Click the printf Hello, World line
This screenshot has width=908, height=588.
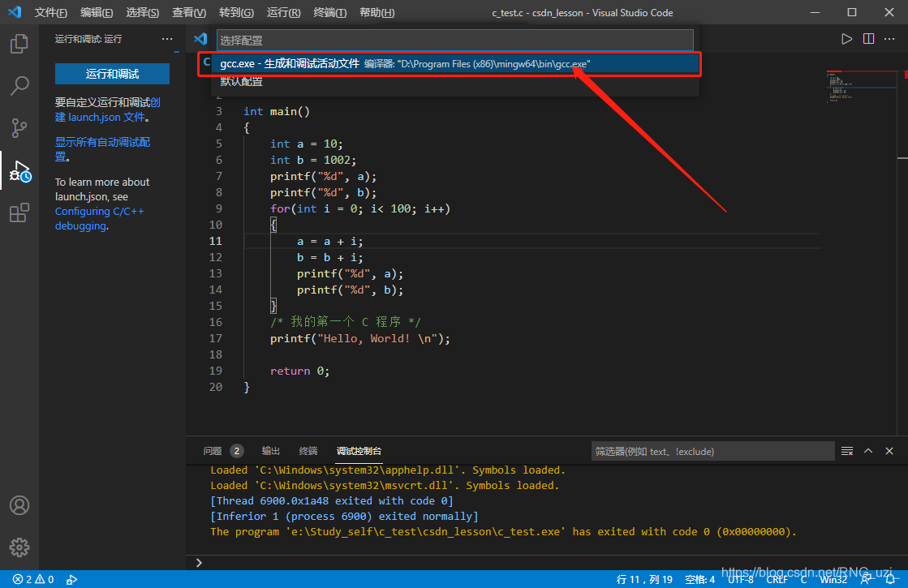(360, 338)
